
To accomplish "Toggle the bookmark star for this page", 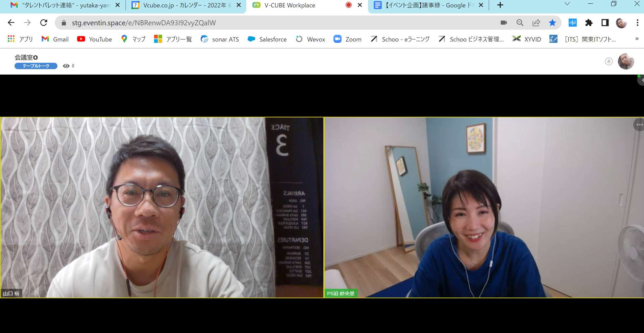I will click(552, 23).
